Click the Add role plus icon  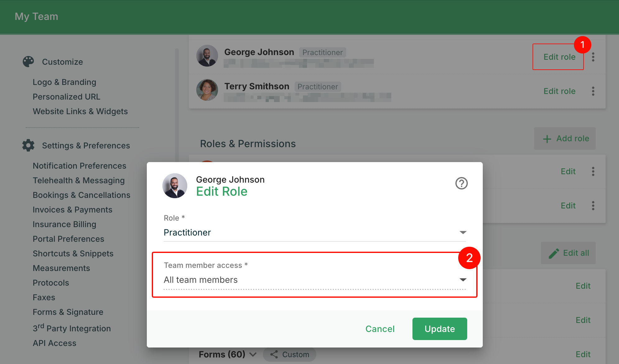(547, 139)
